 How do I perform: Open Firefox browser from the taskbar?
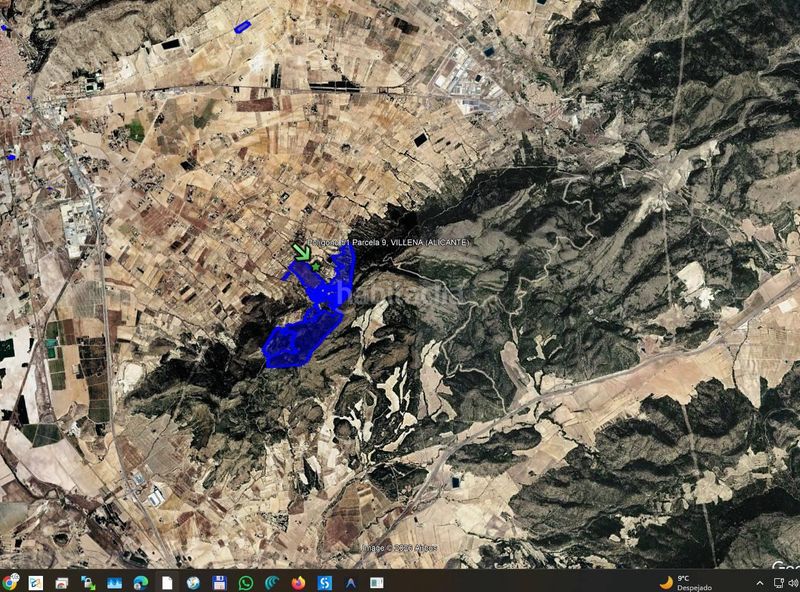pos(298,583)
